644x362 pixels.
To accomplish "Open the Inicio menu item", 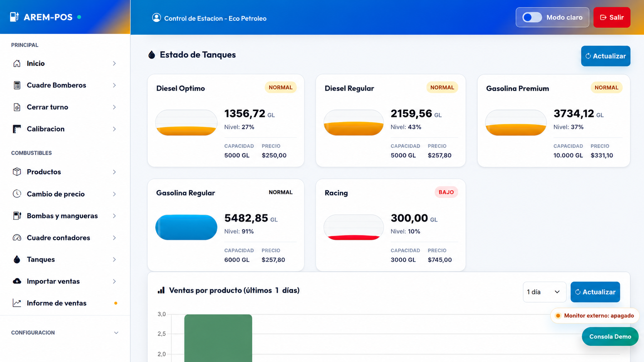I will [65, 63].
